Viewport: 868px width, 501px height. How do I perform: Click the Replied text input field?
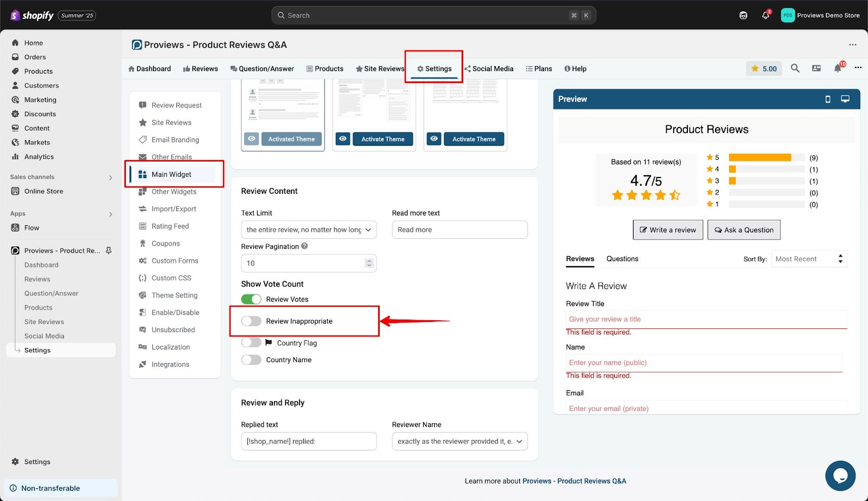pos(309,441)
